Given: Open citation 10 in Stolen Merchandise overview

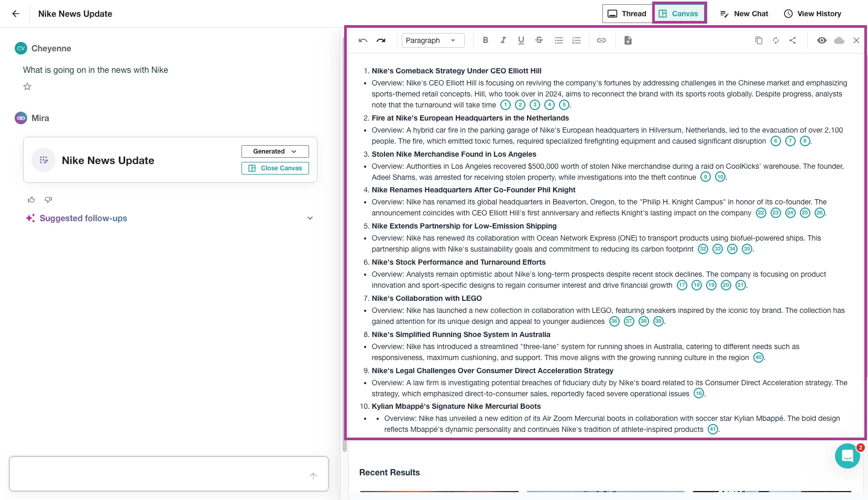Looking at the screenshot, I should coord(720,177).
